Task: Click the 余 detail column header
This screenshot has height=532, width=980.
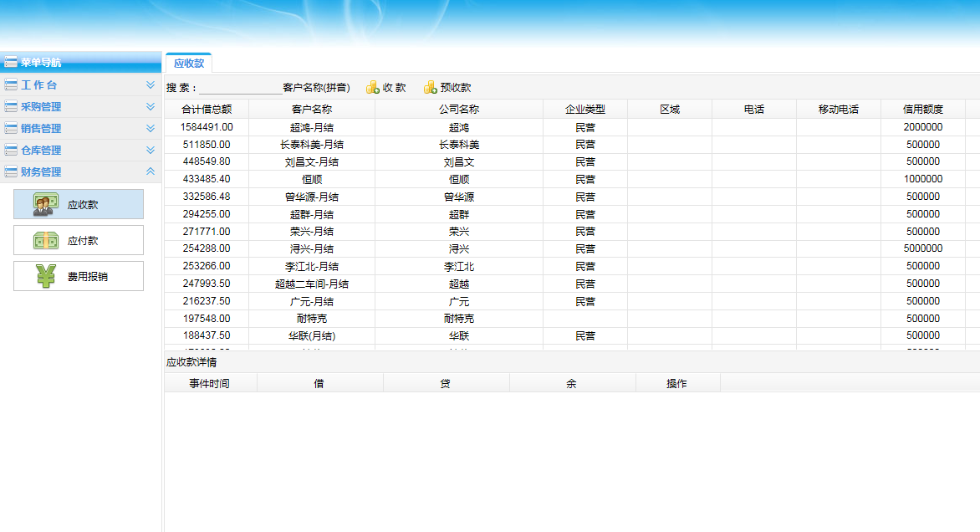Action: point(572,383)
